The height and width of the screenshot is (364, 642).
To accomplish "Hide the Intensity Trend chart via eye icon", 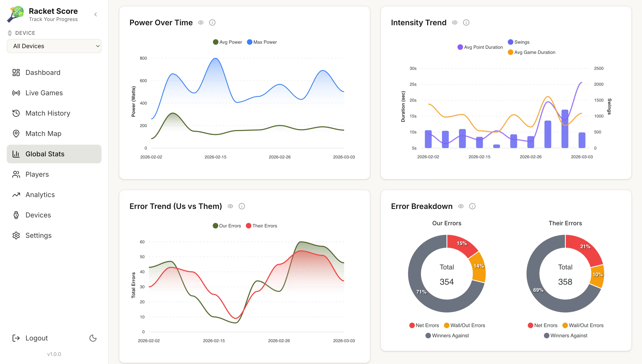I will (455, 22).
